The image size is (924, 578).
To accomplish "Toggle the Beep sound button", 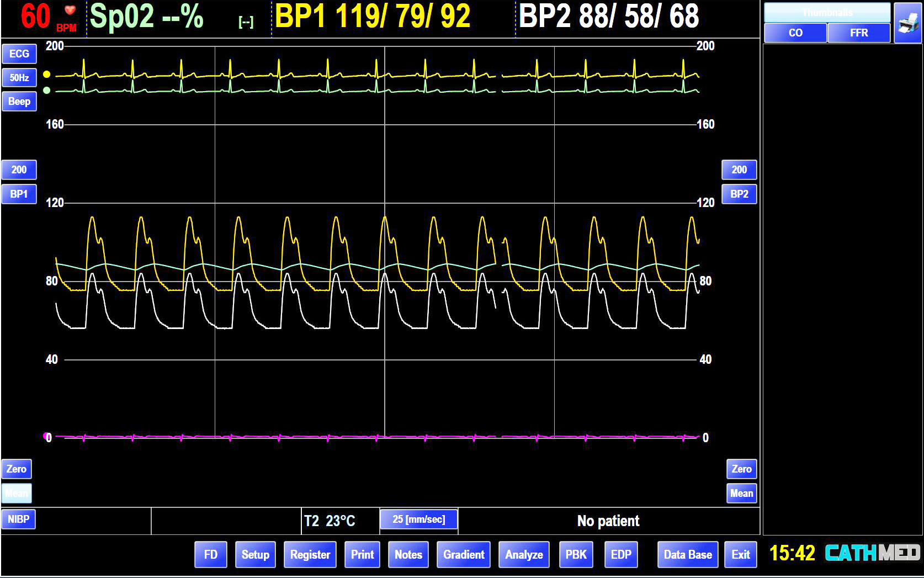I will click(x=19, y=102).
